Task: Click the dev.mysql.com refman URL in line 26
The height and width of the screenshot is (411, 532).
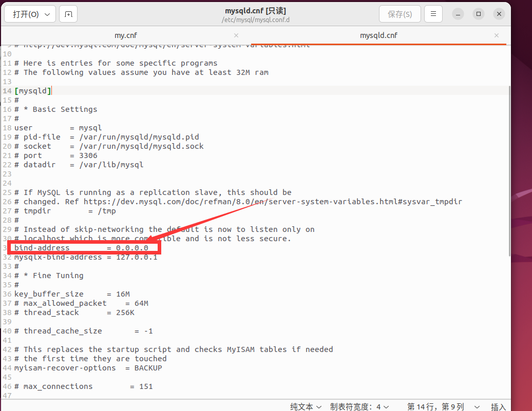Action: point(273,202)
